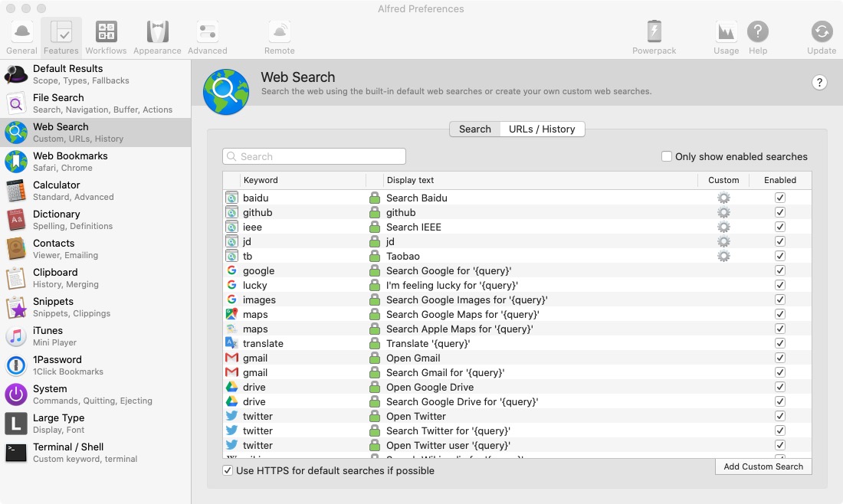Toggle Use HTTPS for default searches checkbox
Image resolution: width=843 pixels, height=504 pixels.
[x=228, y=470]
